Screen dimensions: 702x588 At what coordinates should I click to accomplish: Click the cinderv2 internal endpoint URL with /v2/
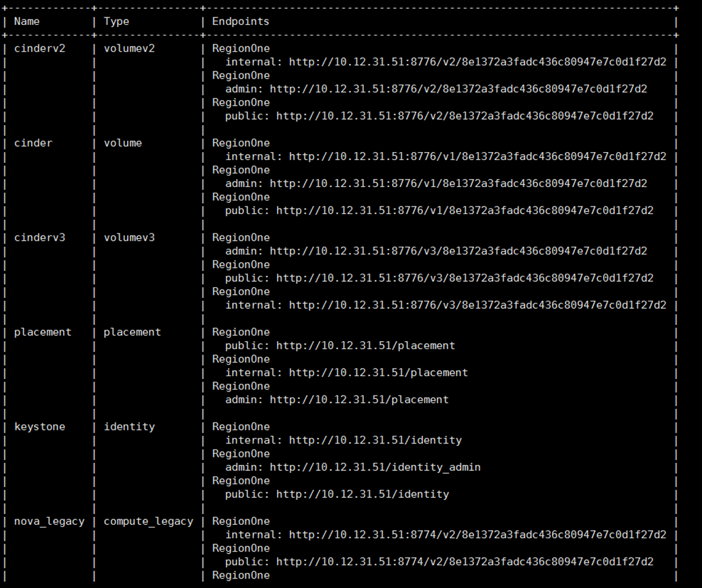click(477, 62)
